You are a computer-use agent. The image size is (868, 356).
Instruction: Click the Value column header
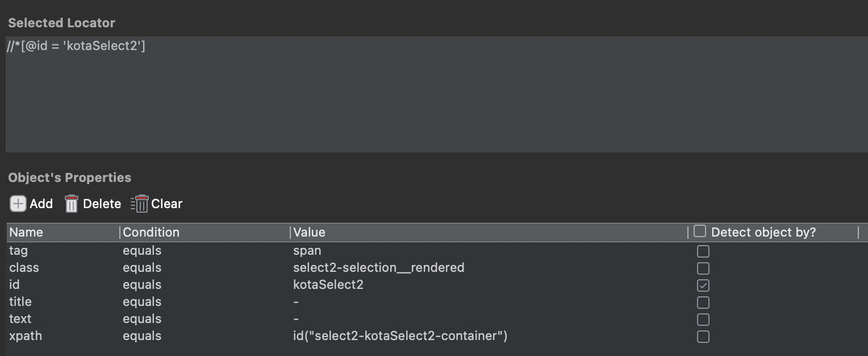tap(309, 232)
